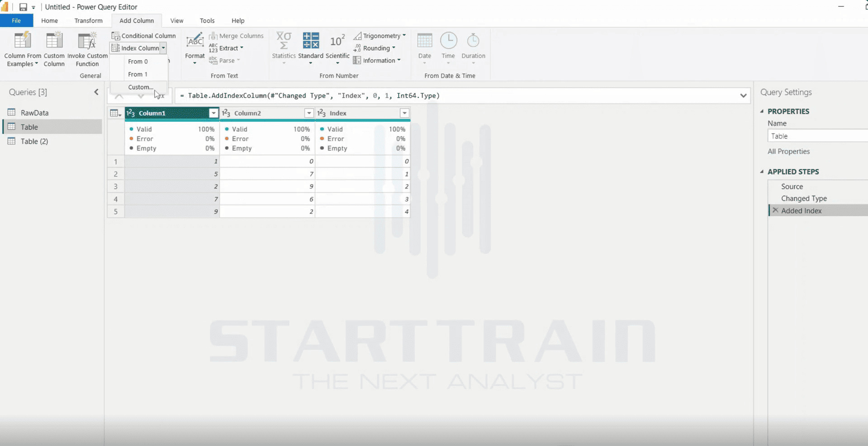Click the Invoke Custom Function icon
This screenshot has width=868, height=446.
pos(87,41)
